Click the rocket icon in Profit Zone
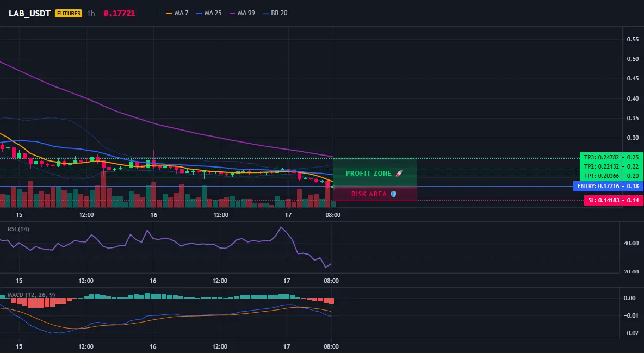Screen dimensions: 644x353 pyautogui.click(x=399, y=174)
